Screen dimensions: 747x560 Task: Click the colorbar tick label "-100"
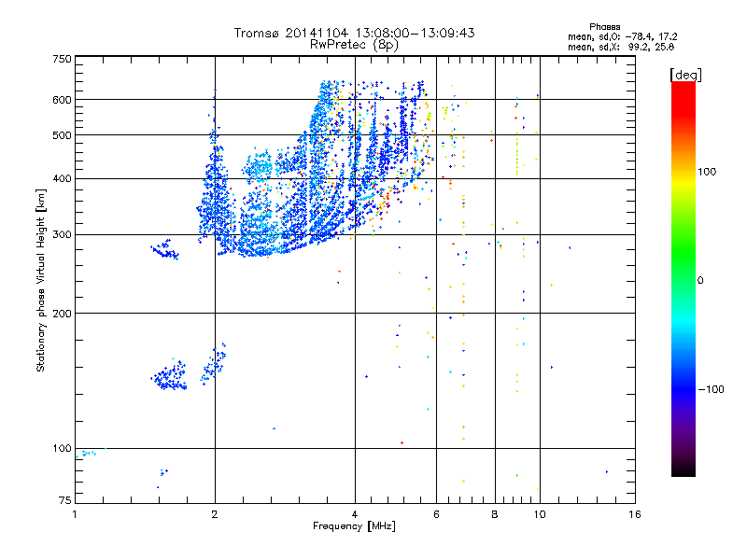(x=711, y=389)
